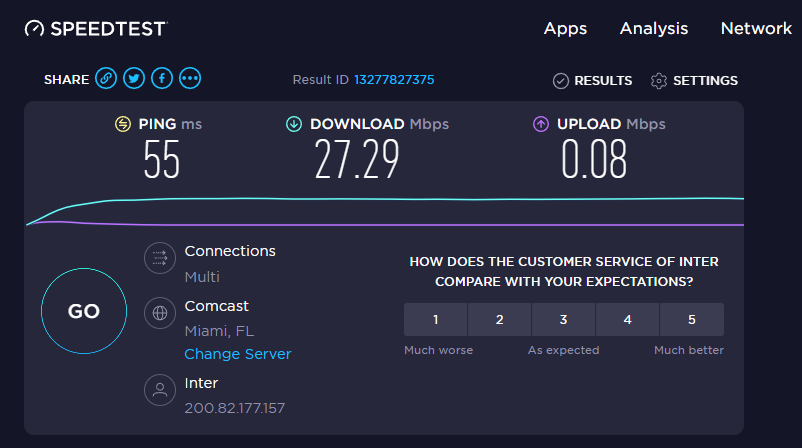Viewport: 802px width, 448px height.
Task: Open the Analysis menu
Action: point(654,29)
